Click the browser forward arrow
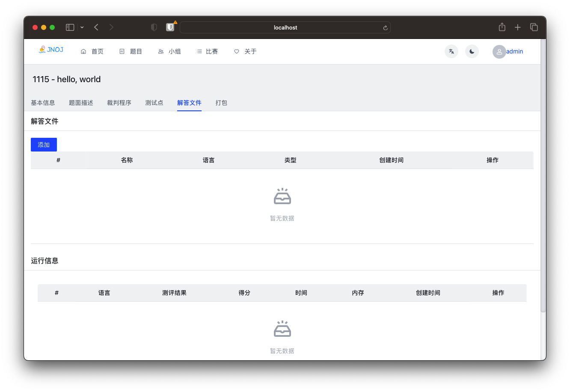Viewport: 570px width, 392px height. 111,27
